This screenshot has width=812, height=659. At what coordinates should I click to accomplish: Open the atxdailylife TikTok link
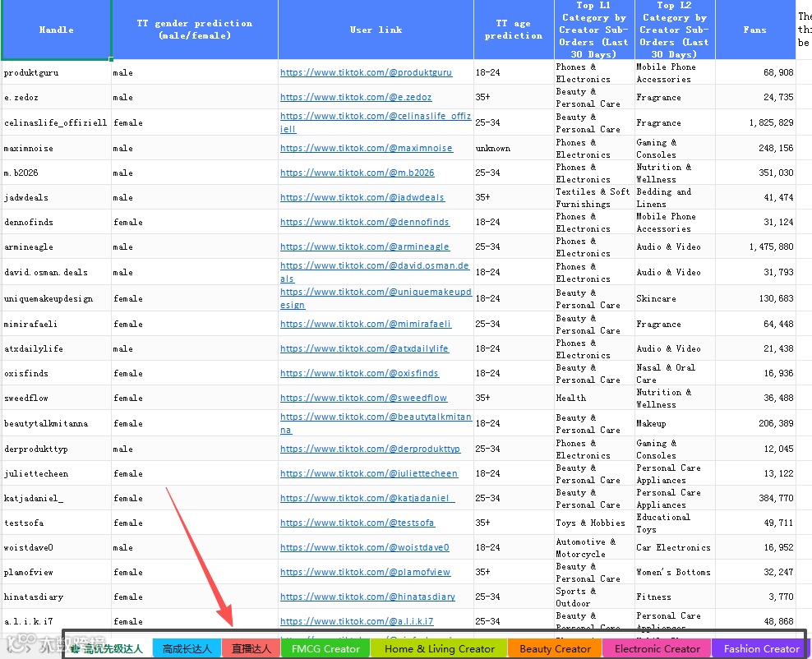(x=365, y=348)
